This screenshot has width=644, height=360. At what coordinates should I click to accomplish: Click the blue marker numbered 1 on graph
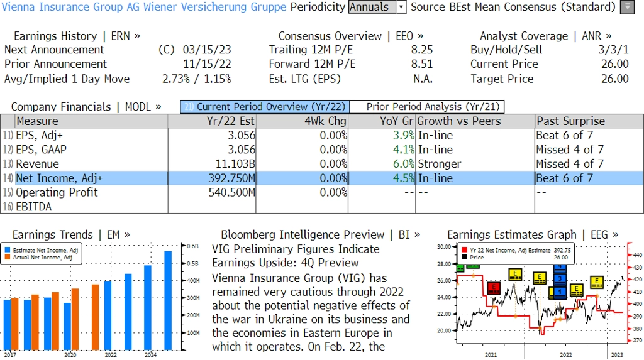click(x=560, y=292)
